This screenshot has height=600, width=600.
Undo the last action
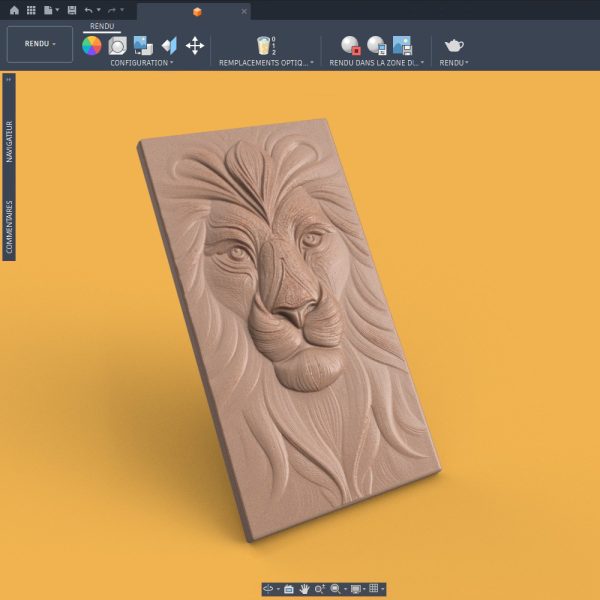[x=88, y=10]
